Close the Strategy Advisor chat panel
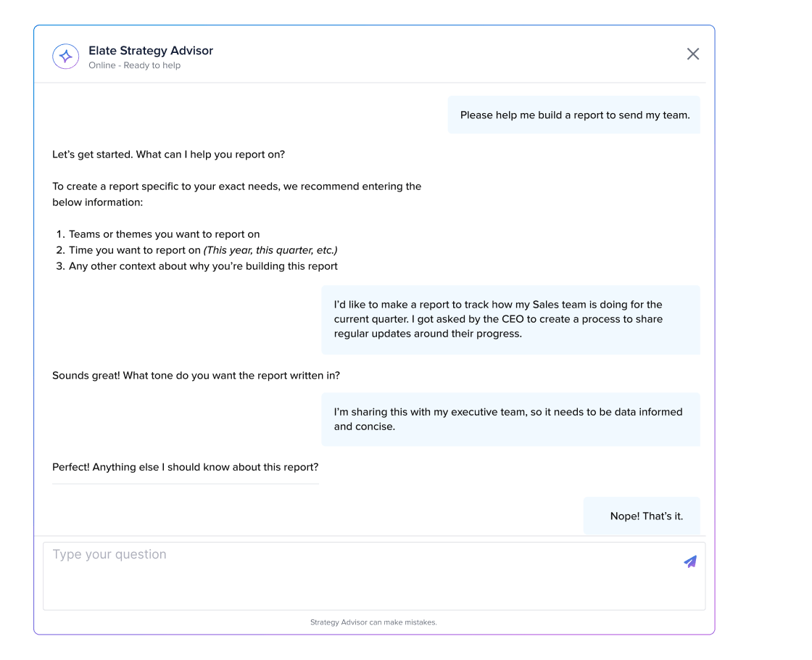 (693, 54)
